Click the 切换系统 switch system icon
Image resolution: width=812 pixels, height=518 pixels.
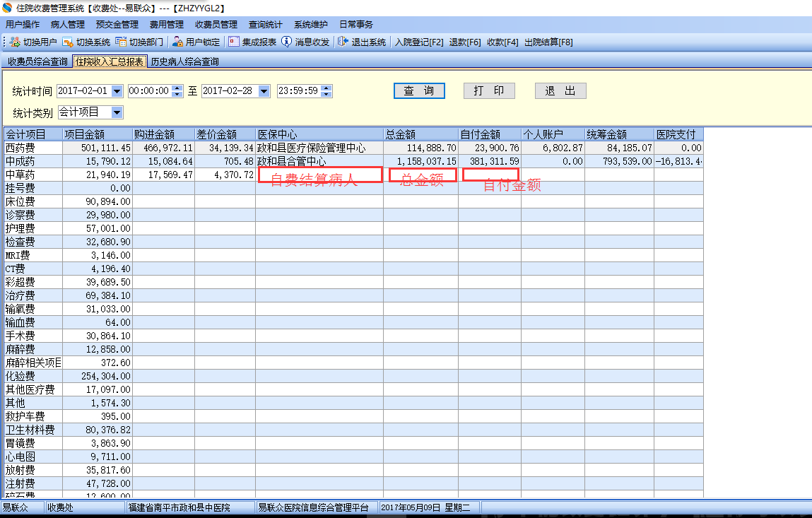pos(68,42)
